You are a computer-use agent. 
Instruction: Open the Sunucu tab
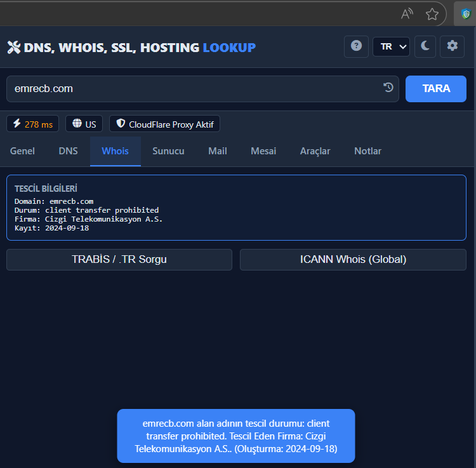[x=168, y=151]
